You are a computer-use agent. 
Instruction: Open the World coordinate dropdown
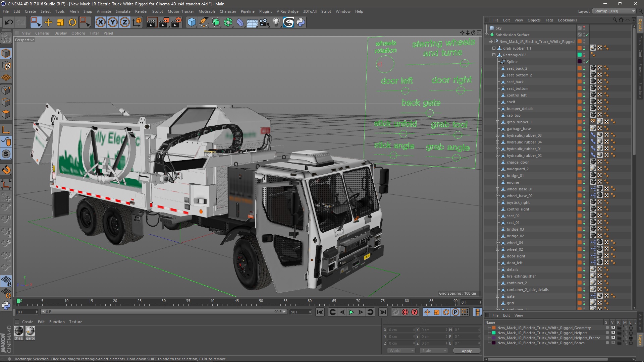point(401,351)
